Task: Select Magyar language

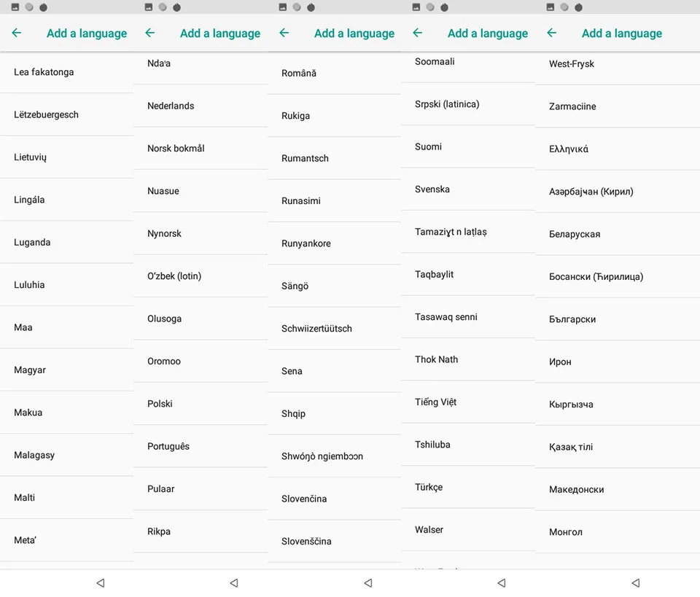Action: [66, 370]
